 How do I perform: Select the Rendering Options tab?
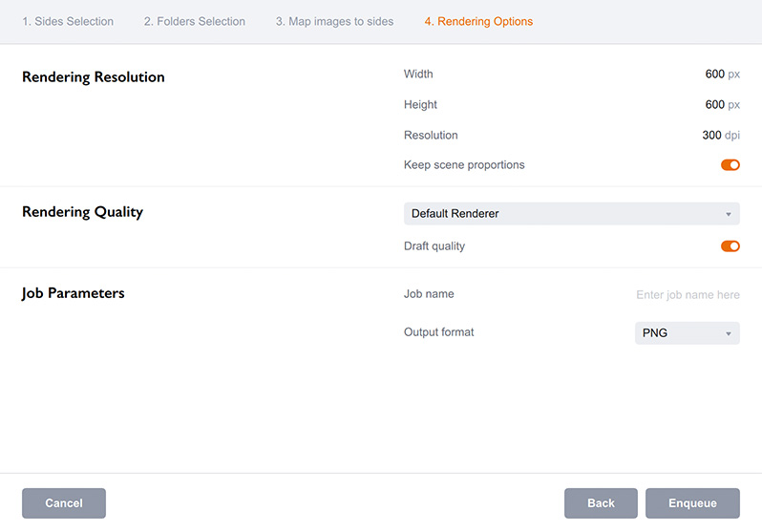[478, 21]
